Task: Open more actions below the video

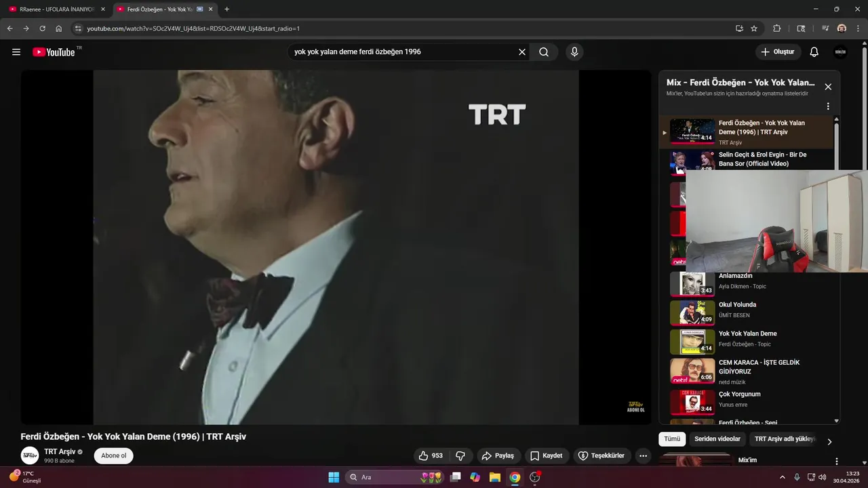Action: [643, 455]
